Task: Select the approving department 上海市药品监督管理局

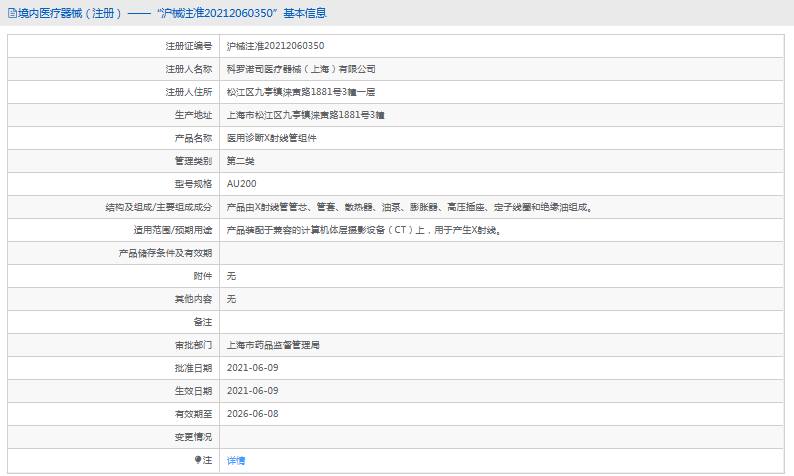Action: pyautogui.click(x=273, y=345)
